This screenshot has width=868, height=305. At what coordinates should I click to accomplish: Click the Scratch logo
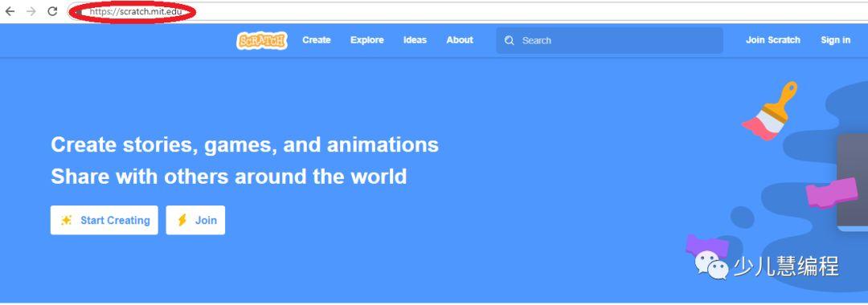[262, 40]
